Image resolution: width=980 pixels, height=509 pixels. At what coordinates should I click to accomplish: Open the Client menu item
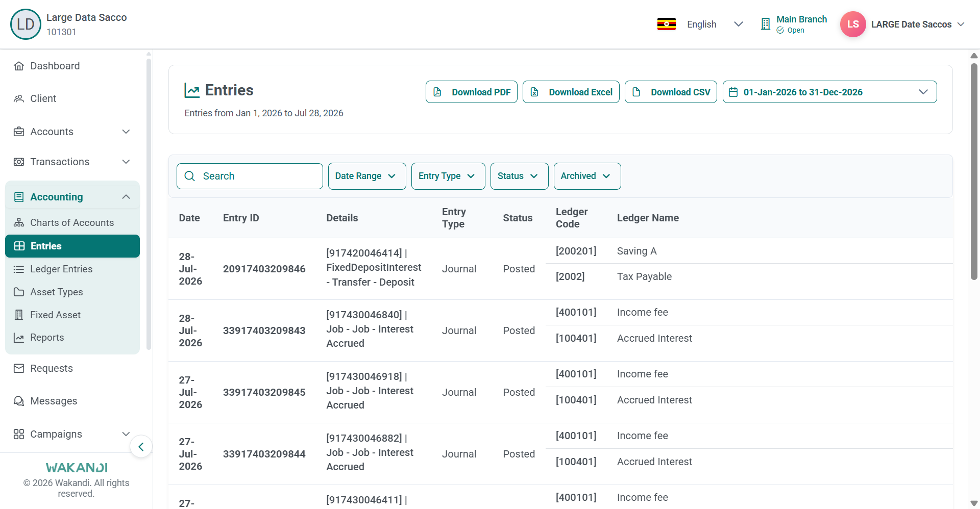tap(43, 98)
